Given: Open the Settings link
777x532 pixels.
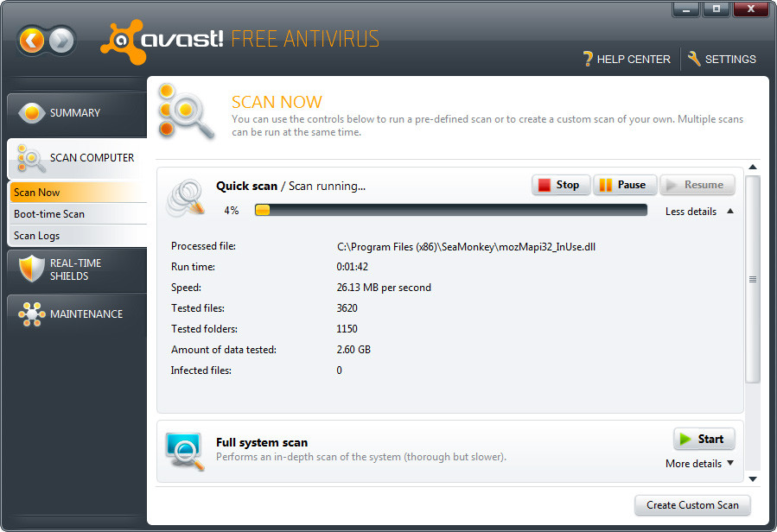Looking at the screenshot, I should (x=722, y=59).
